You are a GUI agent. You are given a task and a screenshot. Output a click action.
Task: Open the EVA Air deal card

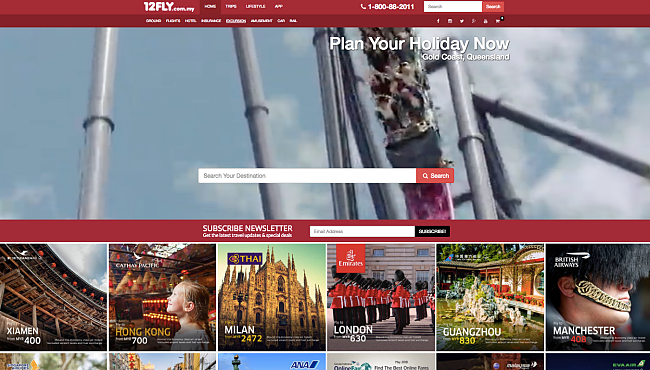598,362
